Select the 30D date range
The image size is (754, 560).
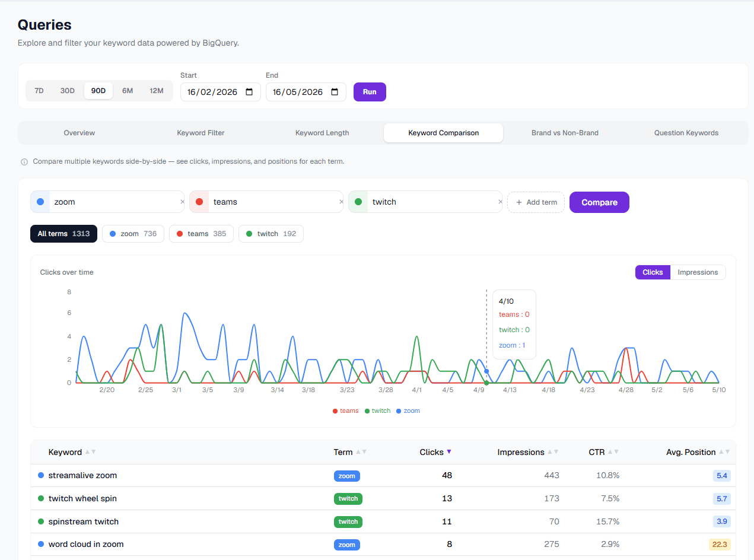click(x=68, y=91)
